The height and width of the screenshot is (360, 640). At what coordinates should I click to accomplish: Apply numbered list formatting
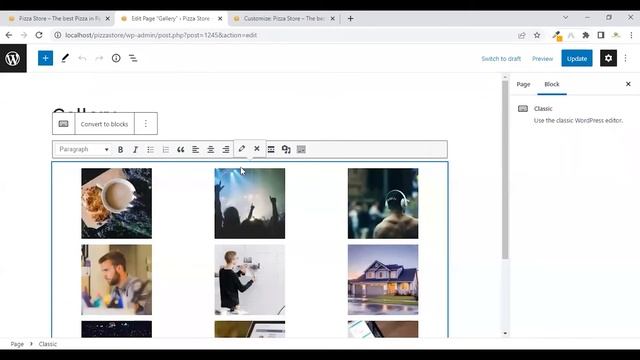tap(166, 150)
